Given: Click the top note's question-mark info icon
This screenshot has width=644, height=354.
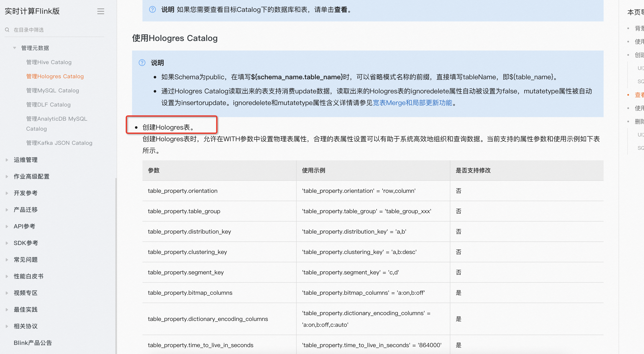Looking at the screenshot, I should pyautogui.click(x=152, y=10).
